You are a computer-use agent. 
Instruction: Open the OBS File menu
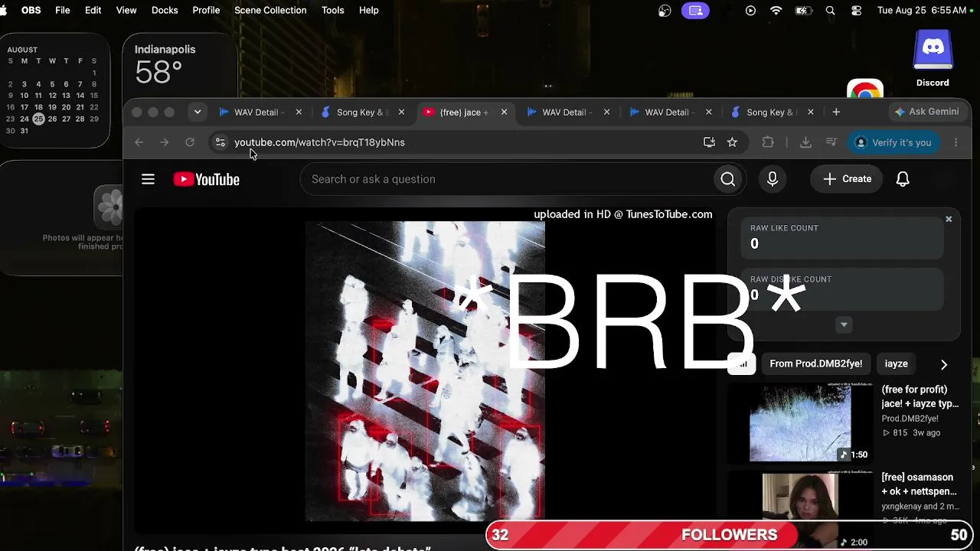[x=63, y=10]
